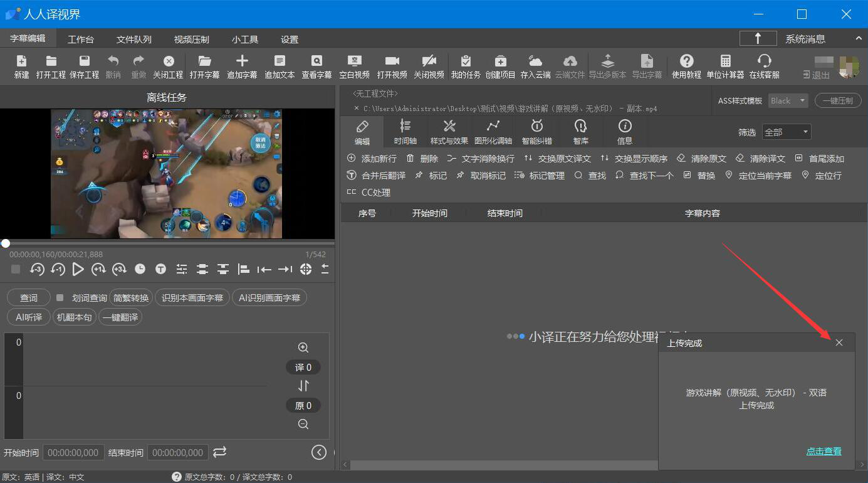Viewport: 868px width, 483px height.
Task: Switch to the 视频压制 menu tab
Action: point(191,40)
